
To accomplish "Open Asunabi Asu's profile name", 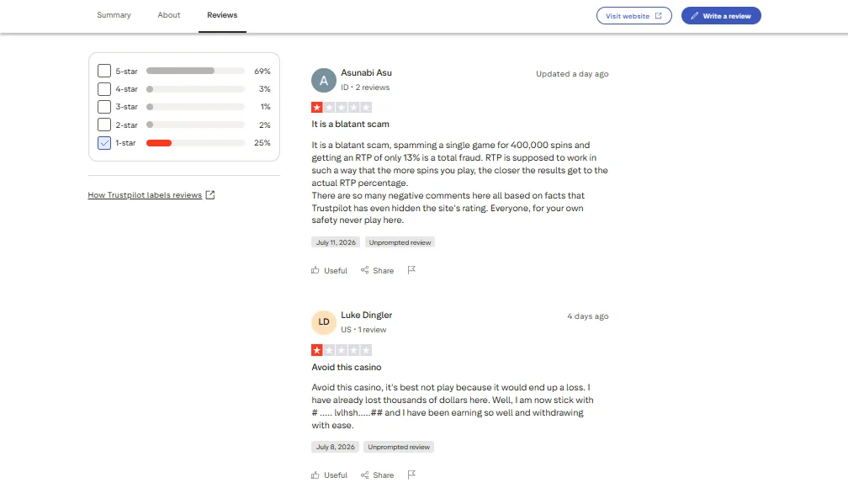I will click(366, 72).
